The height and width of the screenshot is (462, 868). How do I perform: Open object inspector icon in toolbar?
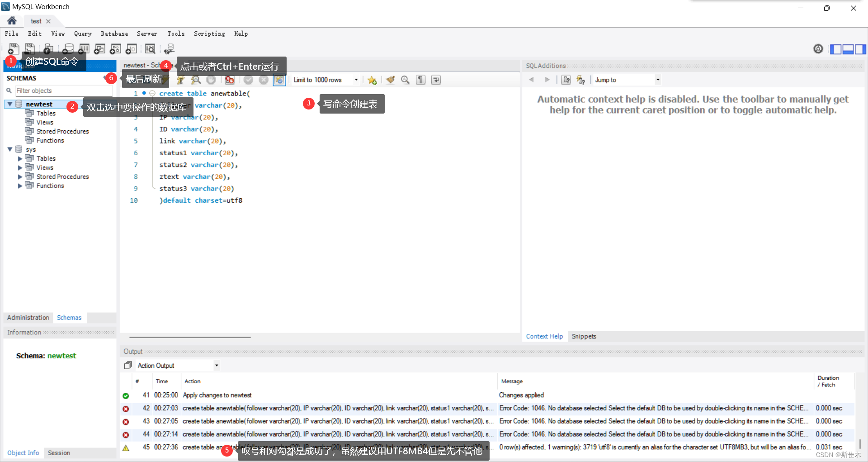(48, 48)
